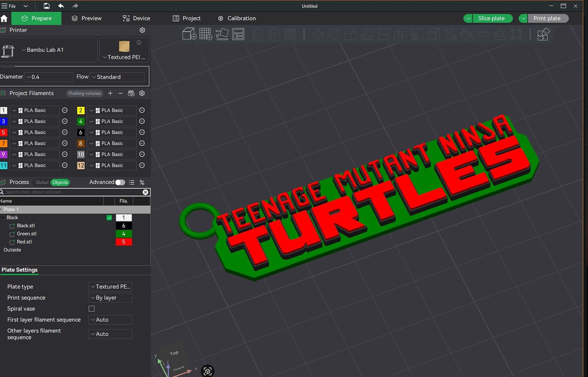The height and width of the screenshot is (377, 588).
Task: Switch to the Prepare tab
Action: 36,18
